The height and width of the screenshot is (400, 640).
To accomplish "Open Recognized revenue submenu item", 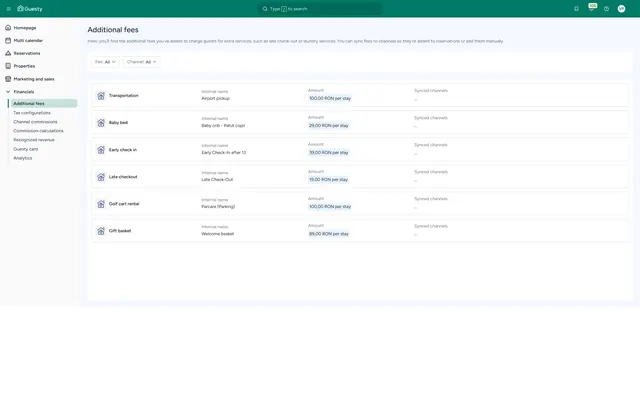I will [x=34, y=140].
